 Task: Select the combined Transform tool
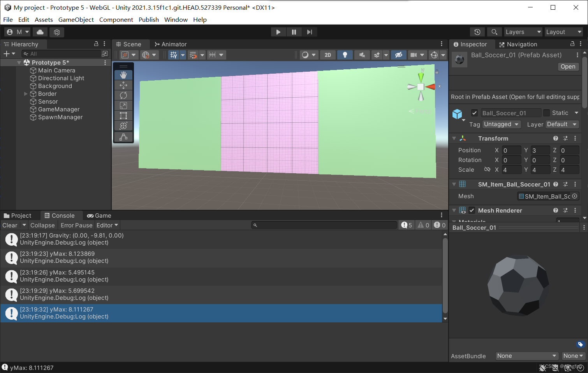pos(123,126)
